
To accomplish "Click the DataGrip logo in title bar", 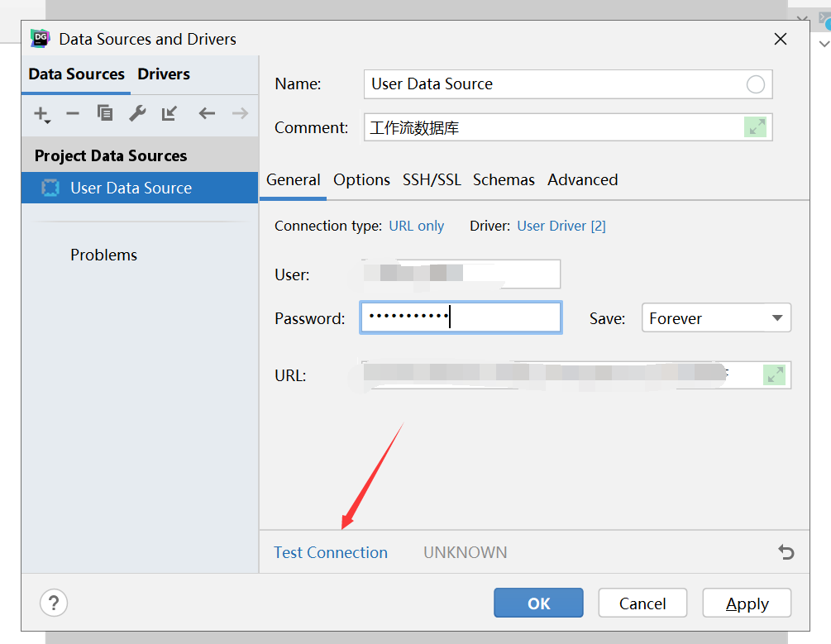I will pos(41,39).
